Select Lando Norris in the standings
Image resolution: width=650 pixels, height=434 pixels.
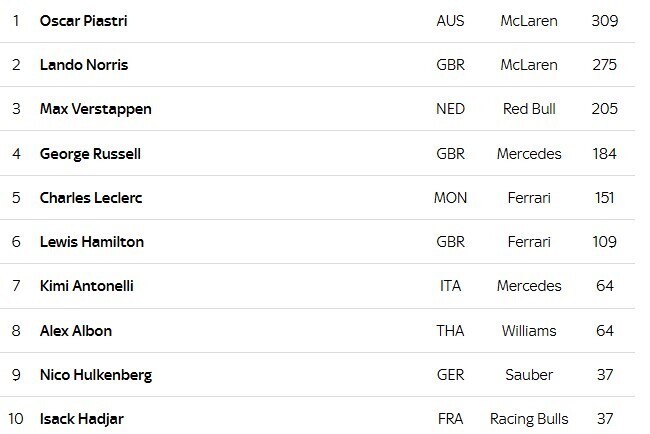(x=83, y=65)
